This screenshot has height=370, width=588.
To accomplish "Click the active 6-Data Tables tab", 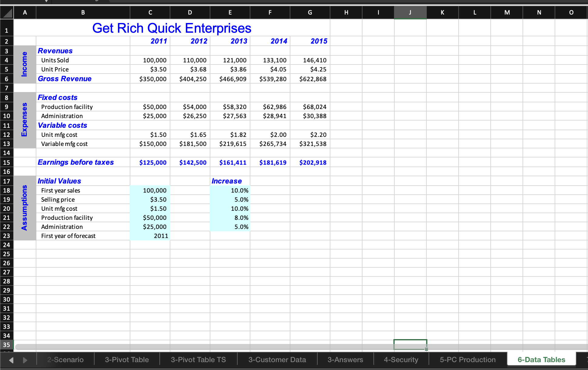I will click(x=541, y=360).
